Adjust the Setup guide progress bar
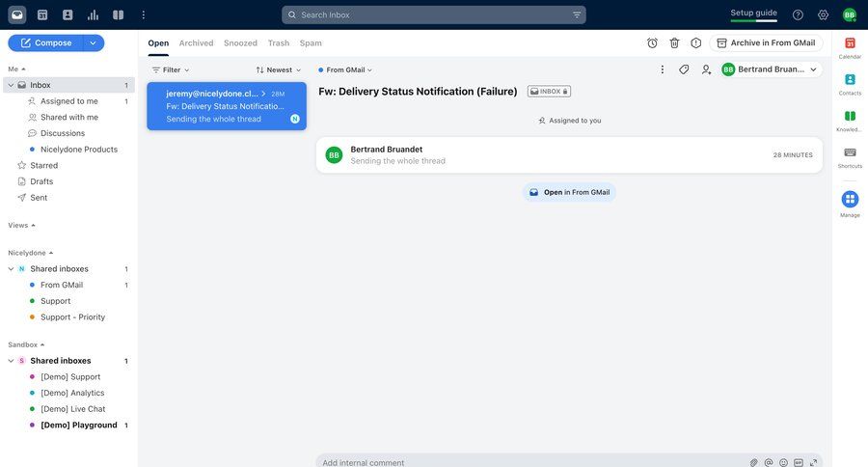Viewport: 868px width, 467px height. click(x=753, y=20)
